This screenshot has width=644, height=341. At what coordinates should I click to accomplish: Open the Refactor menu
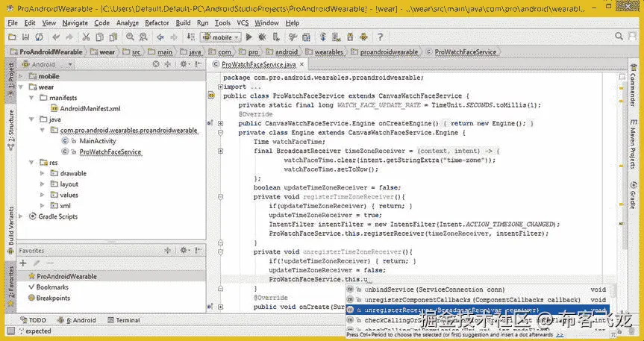157,23
